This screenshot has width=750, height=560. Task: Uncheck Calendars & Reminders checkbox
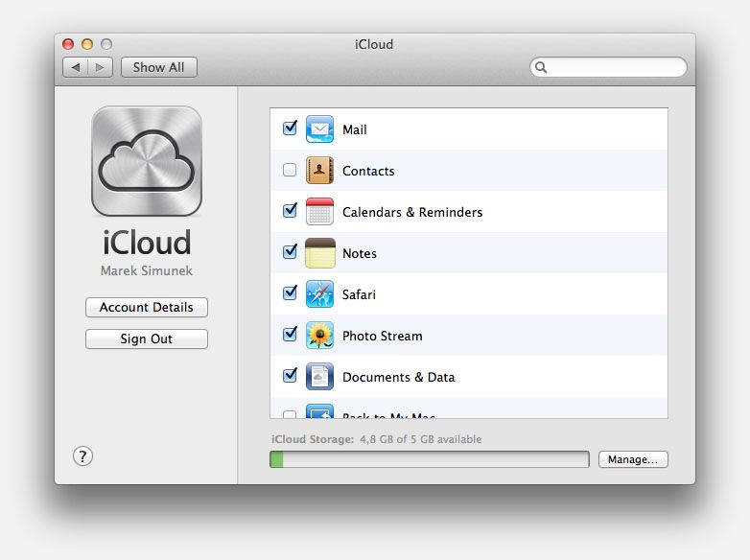pyautogui.click(x=290, y=210)
